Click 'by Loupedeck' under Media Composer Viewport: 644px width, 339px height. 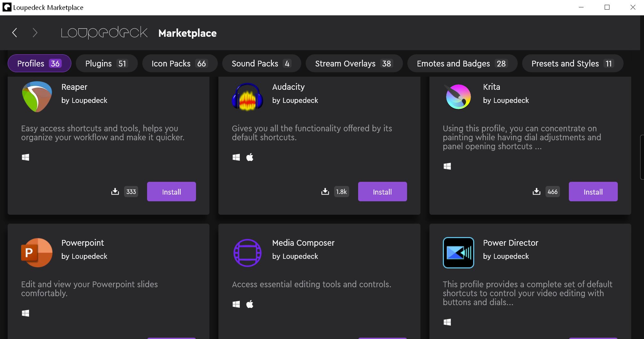[295, 256]
